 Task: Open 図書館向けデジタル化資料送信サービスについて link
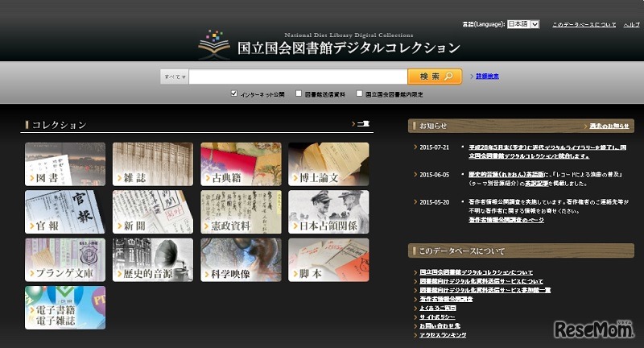(481, 281)
